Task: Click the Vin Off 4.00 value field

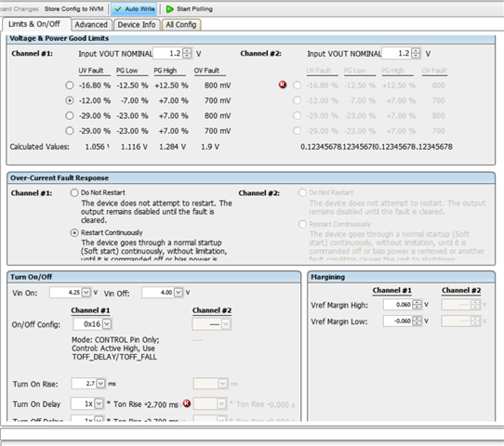Action: tap(158, 292)
